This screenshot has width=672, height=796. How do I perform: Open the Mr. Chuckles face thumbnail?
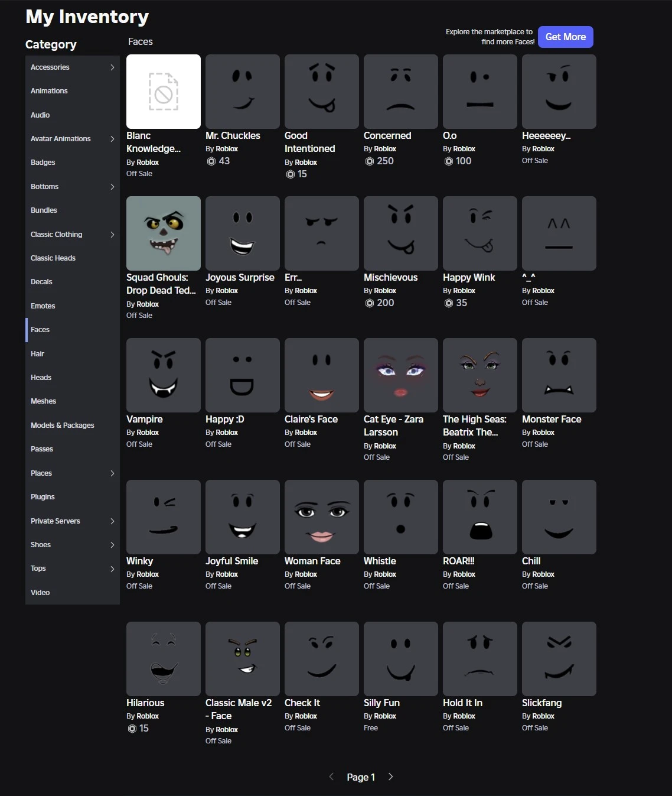click(243, 92)
